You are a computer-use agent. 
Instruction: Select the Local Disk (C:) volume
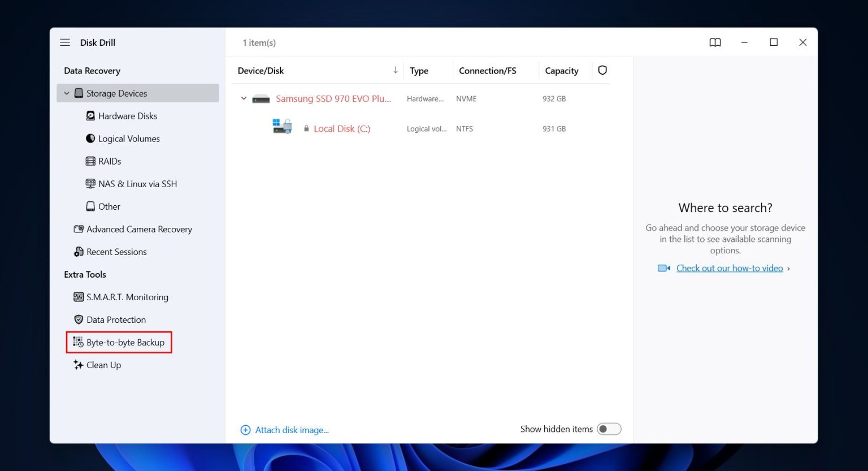[342, 128]
